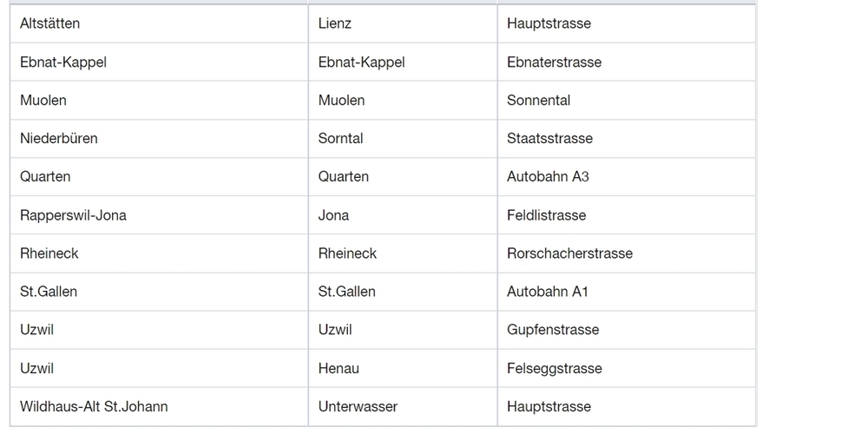The height and width of the screenshot is (434, 868).
Task: Select the Felseggstrasse cell
Action: pyautogui.click(x=554, y=368)
